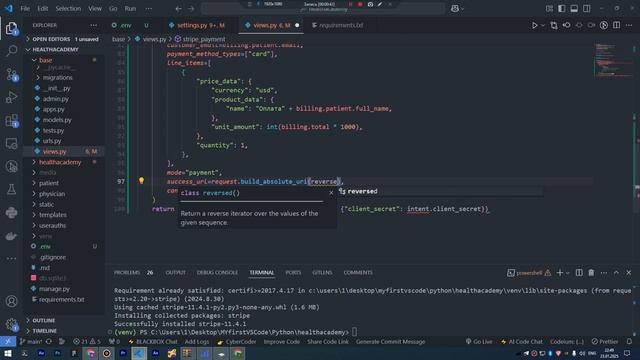The height and width of the screenshot is (360, 640).
Task: Open the Docker whale icon view
Action: coord(11,236)
